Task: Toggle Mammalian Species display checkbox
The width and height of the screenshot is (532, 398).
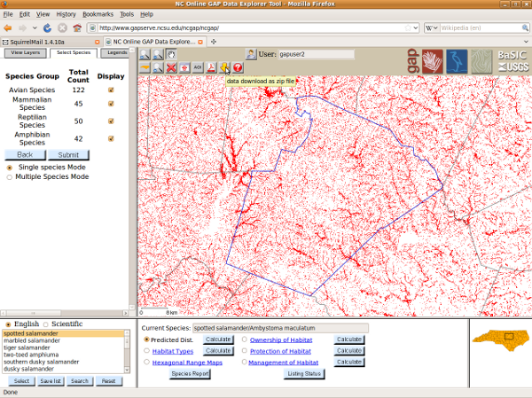Action: pos(111,104)
